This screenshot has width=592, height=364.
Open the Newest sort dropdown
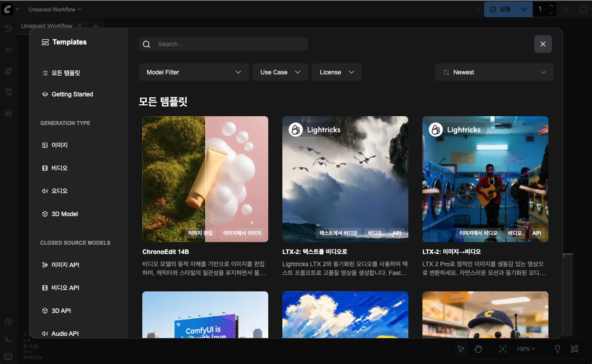[494, 72]
